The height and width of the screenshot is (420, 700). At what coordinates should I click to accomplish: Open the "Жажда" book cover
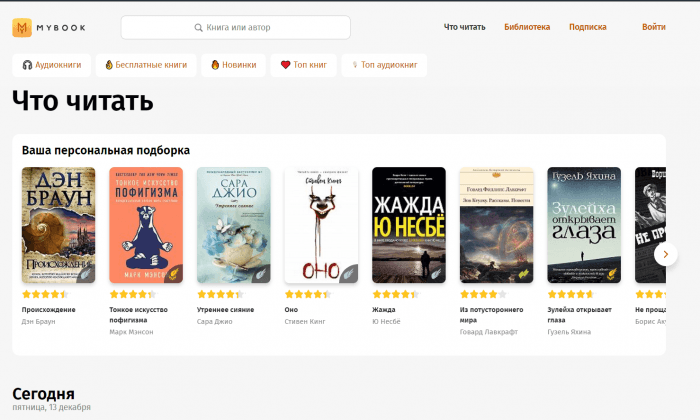409,225
